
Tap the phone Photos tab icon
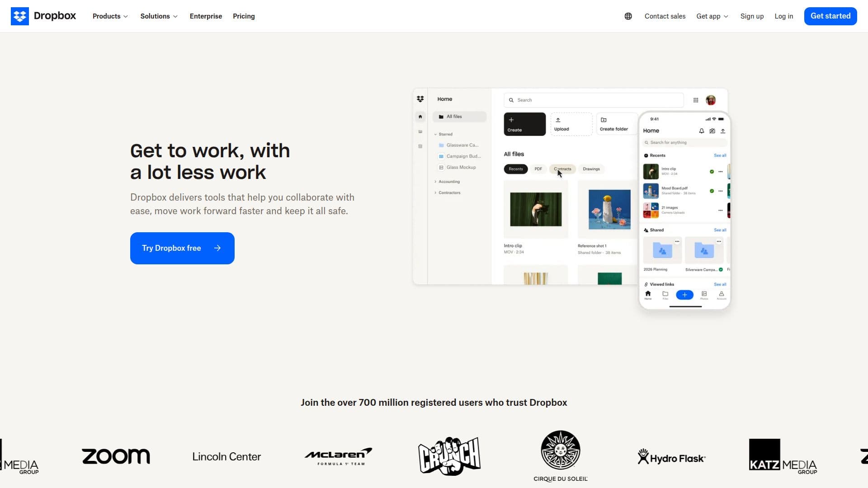click(704, 295)
